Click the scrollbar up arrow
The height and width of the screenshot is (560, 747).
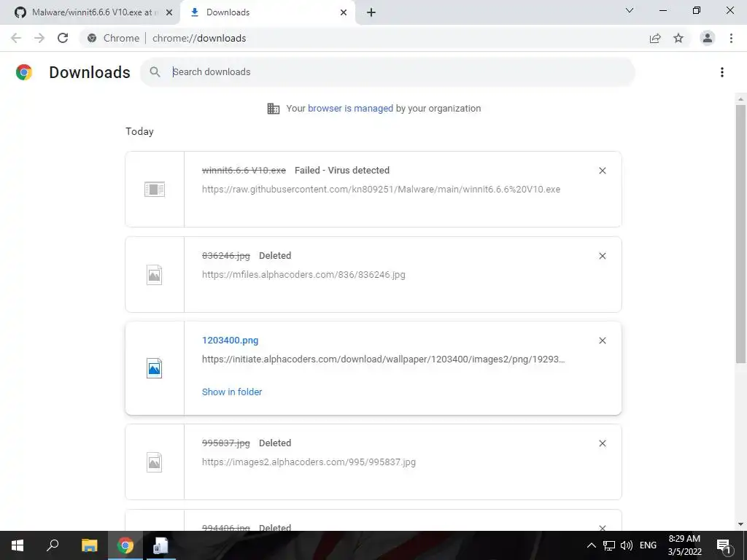click(740, 99)
